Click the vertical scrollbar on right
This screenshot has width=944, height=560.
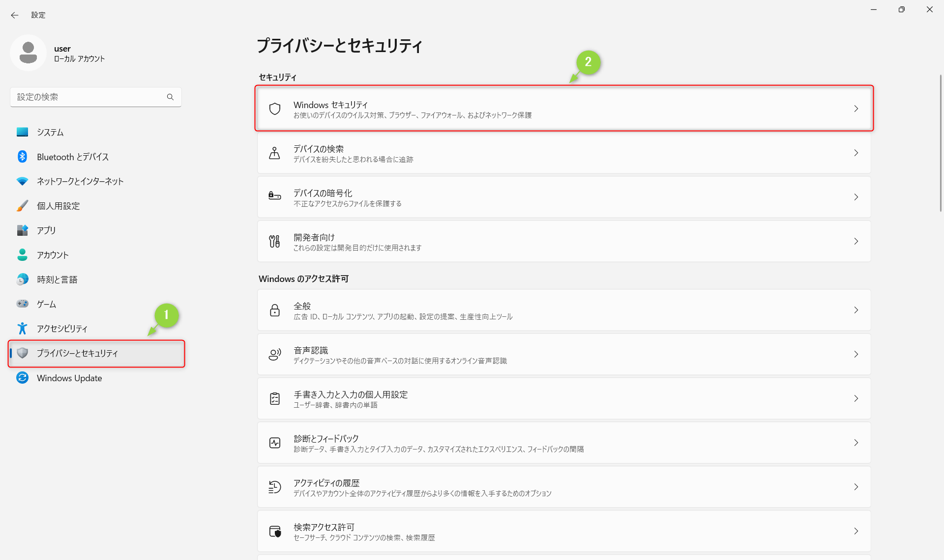(941, 142)
